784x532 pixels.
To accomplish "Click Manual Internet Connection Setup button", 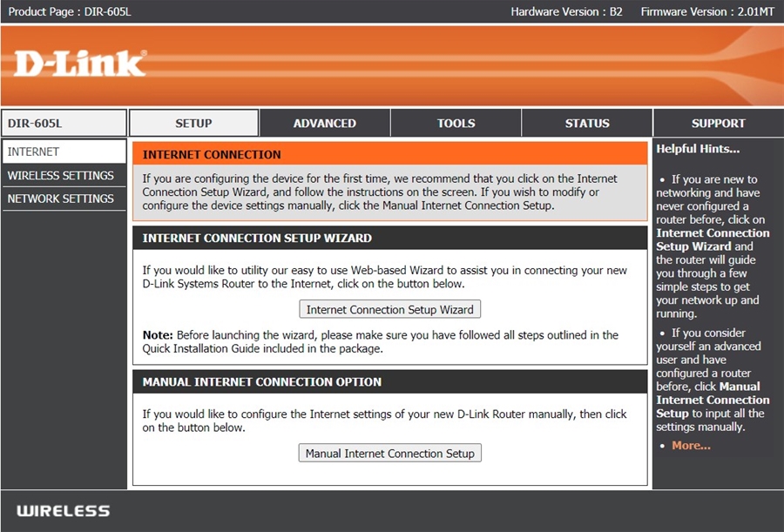I will [390, 453].
